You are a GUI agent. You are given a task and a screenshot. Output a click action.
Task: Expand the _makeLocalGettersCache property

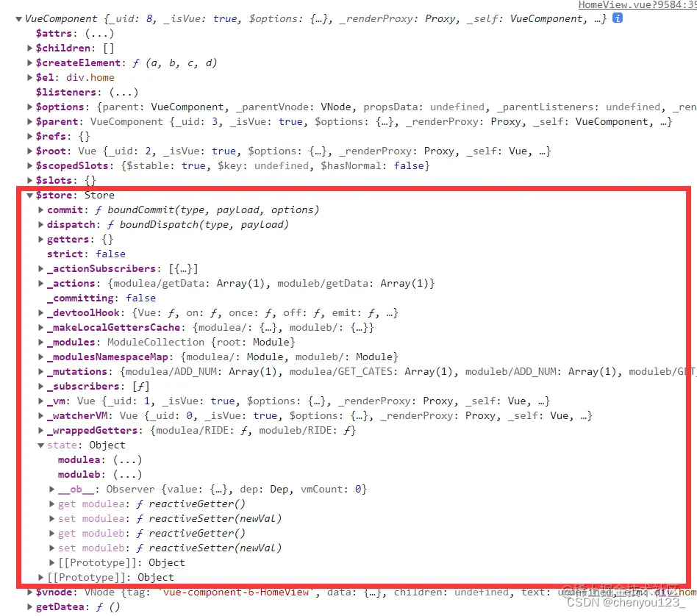click(41, 328)
